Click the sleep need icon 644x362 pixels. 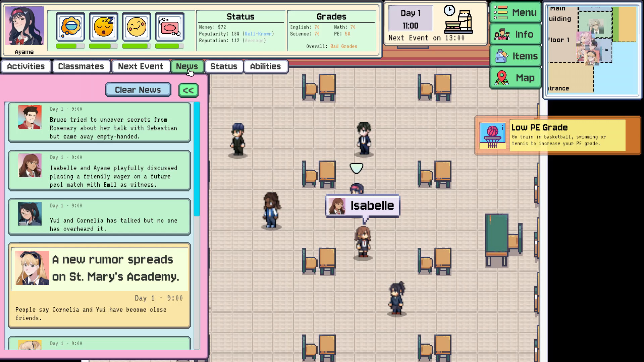click(104, 27)
